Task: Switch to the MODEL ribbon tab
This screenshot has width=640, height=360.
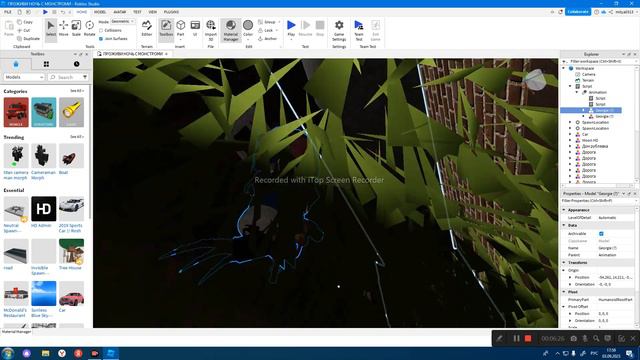Action: [100, 12]
